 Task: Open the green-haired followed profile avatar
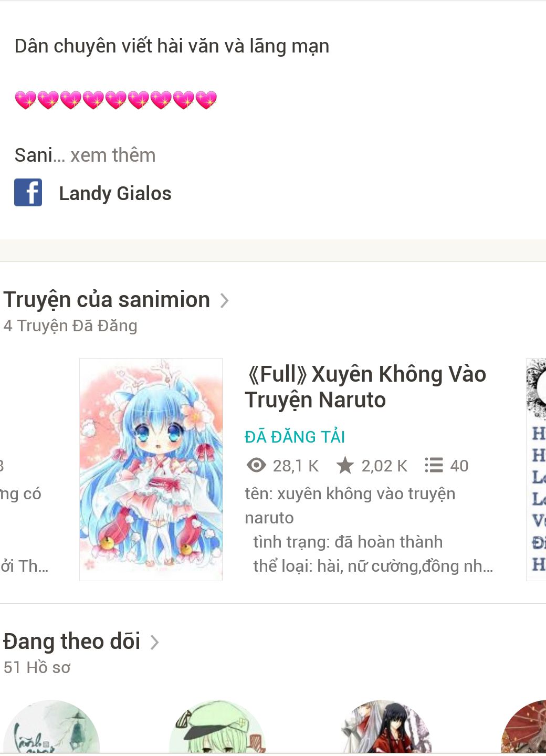pos(217,728)
